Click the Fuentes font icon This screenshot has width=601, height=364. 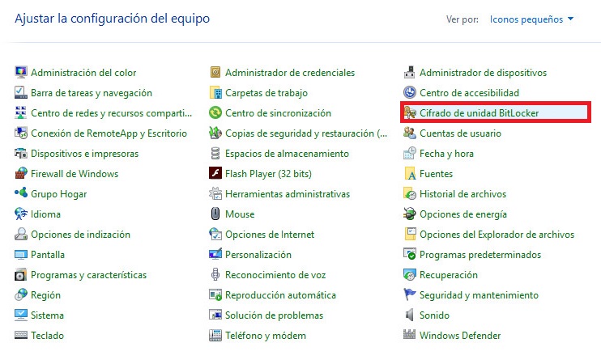tap(410, 173)
